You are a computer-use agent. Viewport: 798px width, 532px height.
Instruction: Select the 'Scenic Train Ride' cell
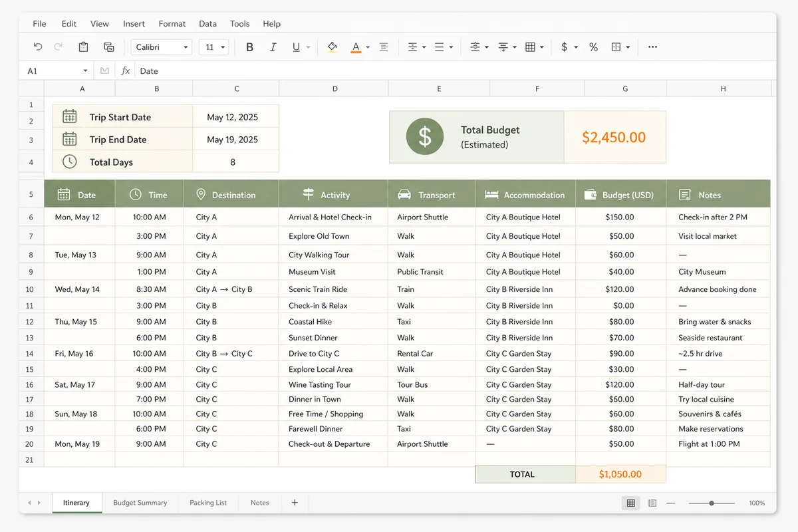(x=333, y=289)
